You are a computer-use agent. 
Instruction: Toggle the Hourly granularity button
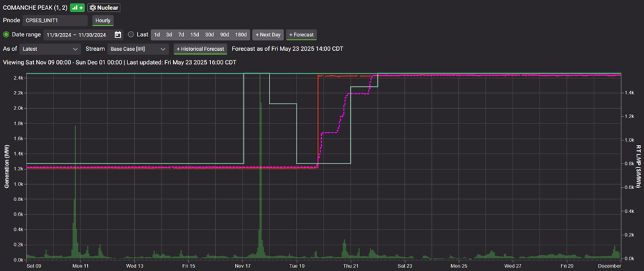tap(102, 20)
